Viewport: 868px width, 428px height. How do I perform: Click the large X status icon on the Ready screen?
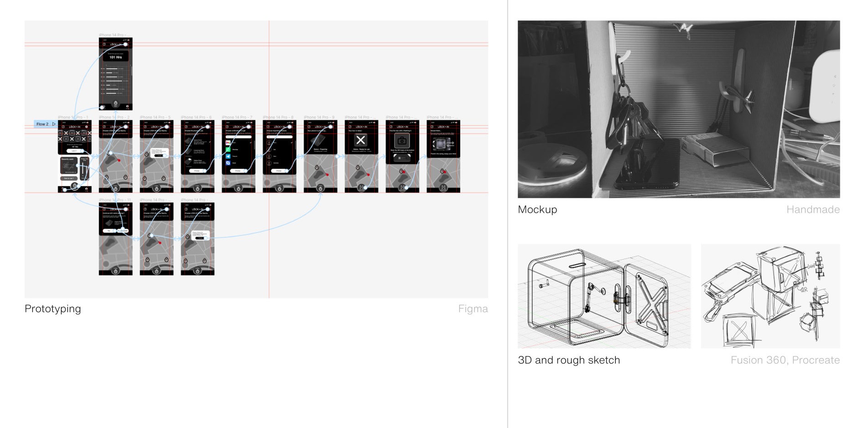(361, 141)
